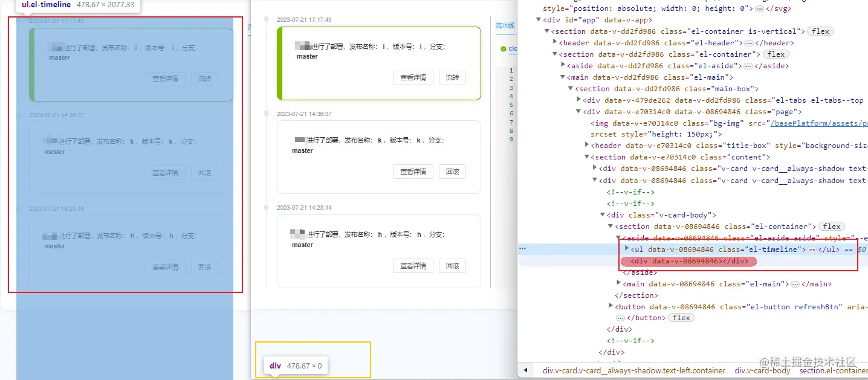Click timeline dot at 2023-07-21 14:36:37

coord(266,113)
